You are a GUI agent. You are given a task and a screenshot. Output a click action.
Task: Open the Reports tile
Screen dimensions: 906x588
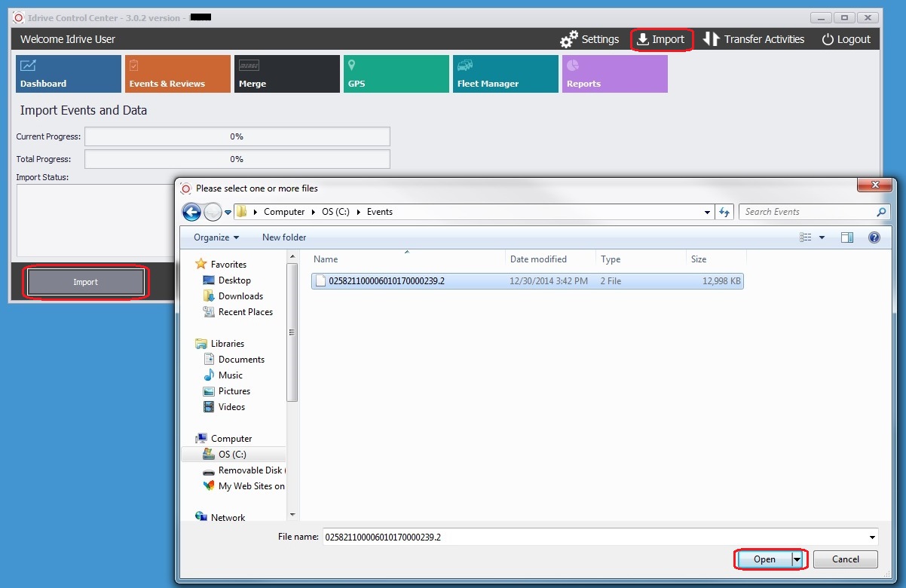click(x=615, y=74)
